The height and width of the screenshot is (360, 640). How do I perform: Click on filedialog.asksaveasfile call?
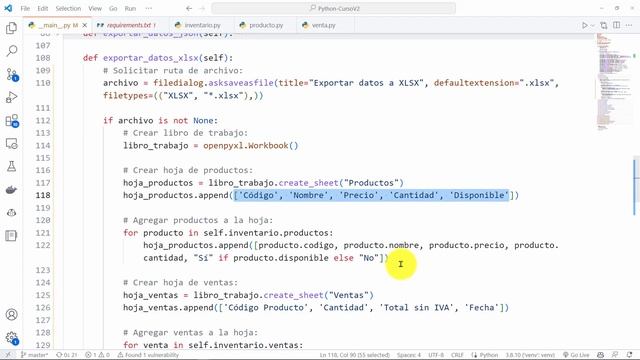point(213,83)
